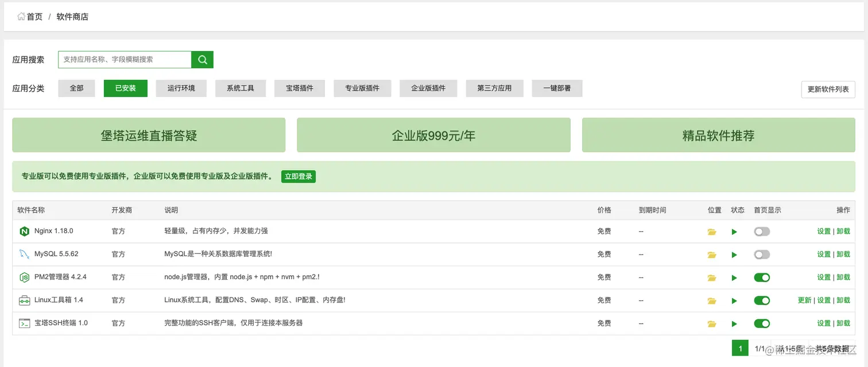Click 更新 for Linux工具箱

point(804,300)
